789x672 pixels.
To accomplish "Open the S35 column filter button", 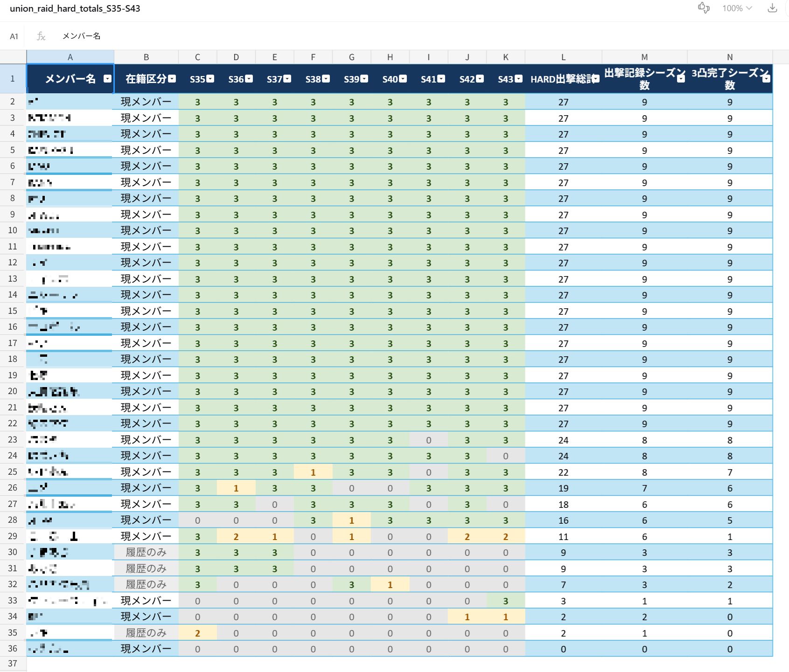I will (210, 78).
